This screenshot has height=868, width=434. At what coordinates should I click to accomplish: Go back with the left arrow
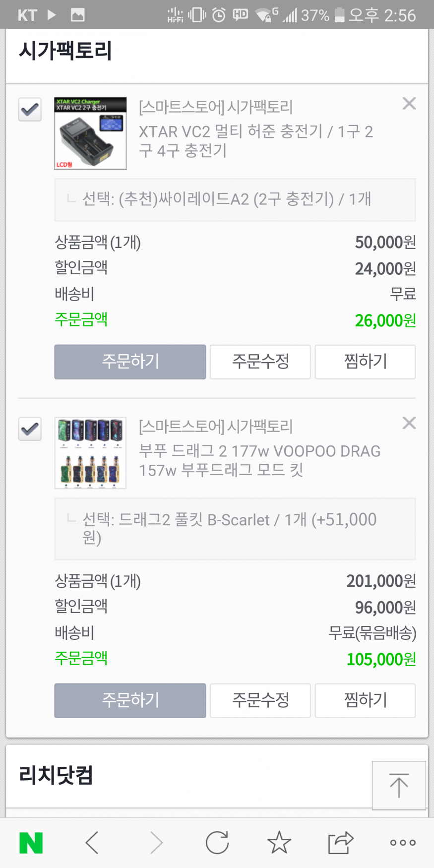point(93,843)
